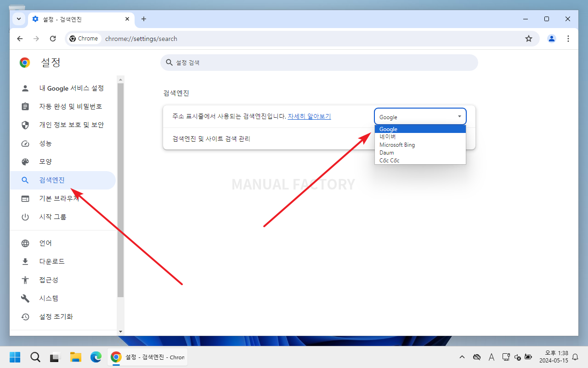Click the search engine dropdown showing Google

pyautogui.click(x=420, y=117)
